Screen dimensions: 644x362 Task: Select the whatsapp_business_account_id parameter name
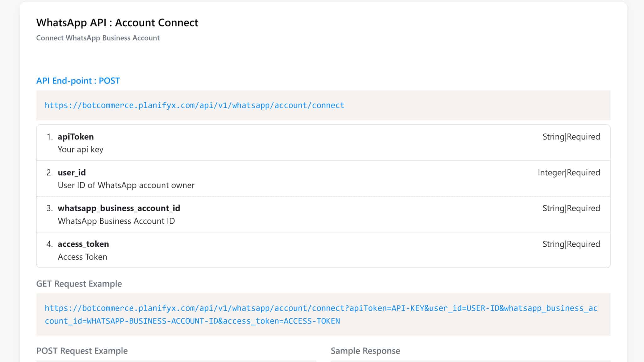point(119,208)
